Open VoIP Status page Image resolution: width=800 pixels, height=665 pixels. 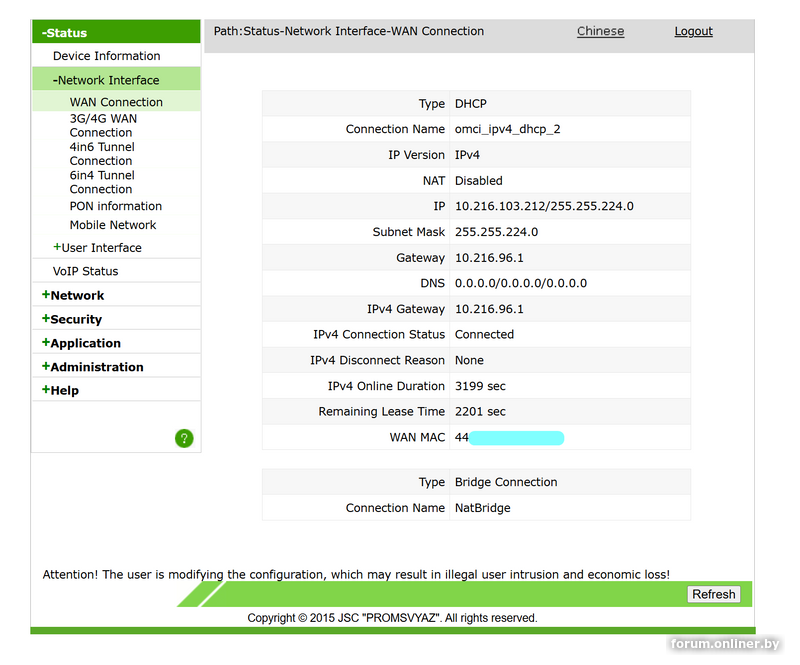point(85,271)
